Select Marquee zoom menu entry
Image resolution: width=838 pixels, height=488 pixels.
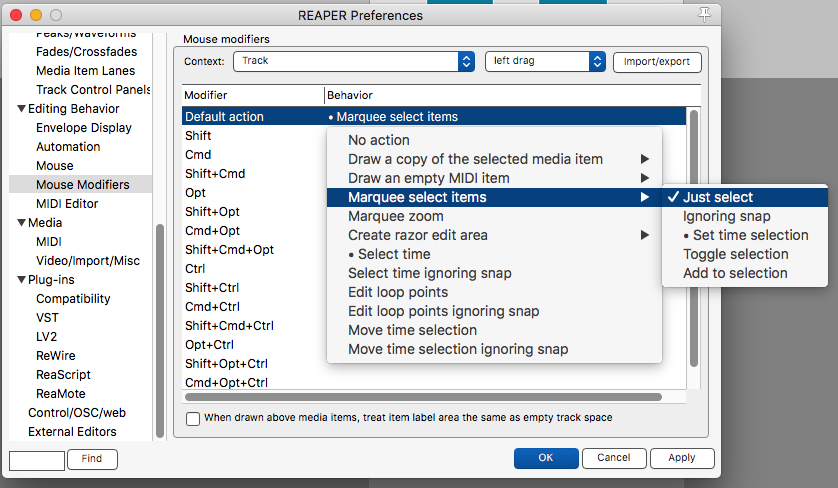[x=396, y=216]
